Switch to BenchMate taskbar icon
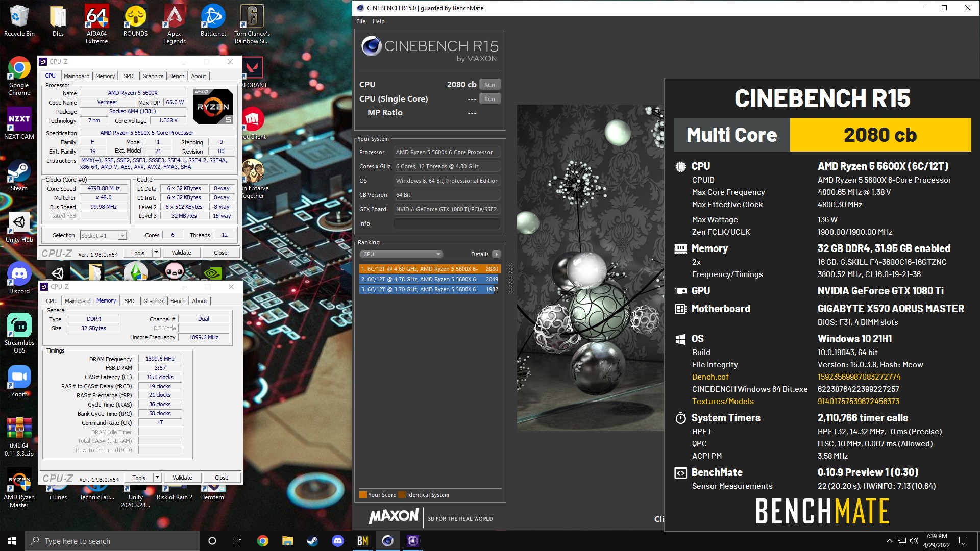 [x=362, y=541]
